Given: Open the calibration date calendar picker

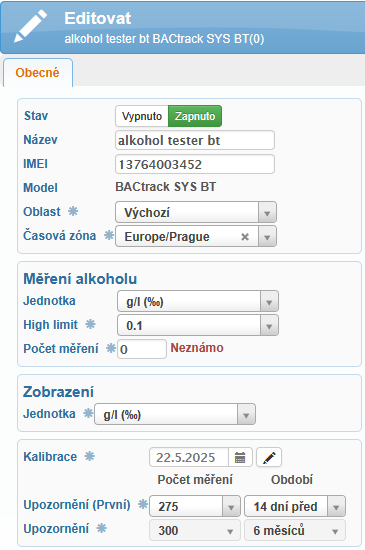Looking at the screenshot, I should [240, 457].
